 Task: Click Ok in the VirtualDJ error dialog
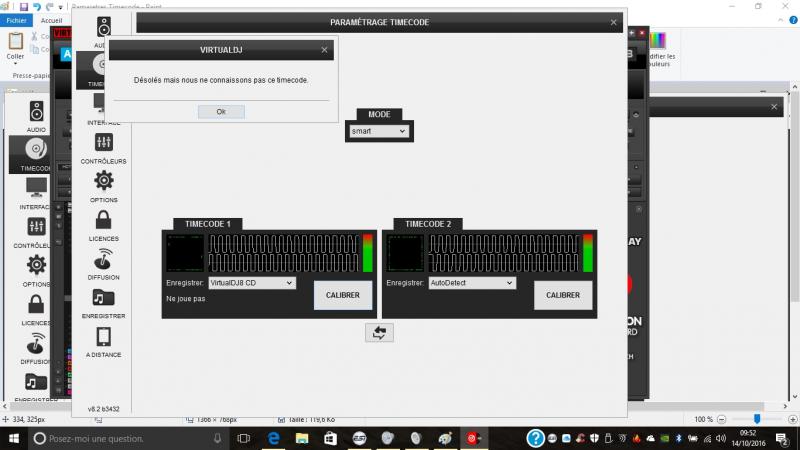pos(221,112)
